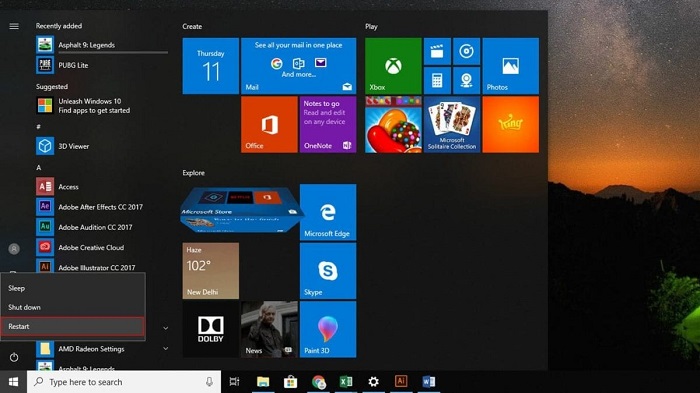The height and width of the screenshot is (393, 700).
Task: Expand the Start menu hamburger button
Action: [14, 26]
